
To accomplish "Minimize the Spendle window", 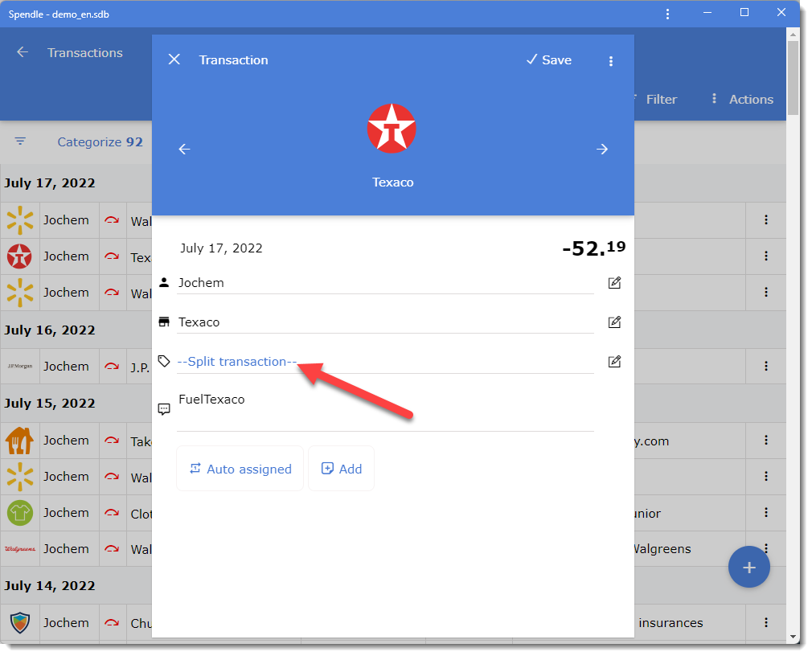I will 707,12.
